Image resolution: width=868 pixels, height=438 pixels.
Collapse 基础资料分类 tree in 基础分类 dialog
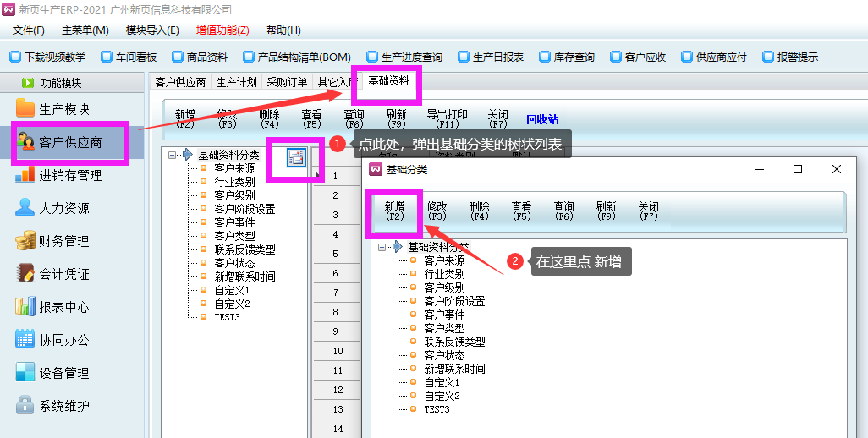[x=382, y=247]
